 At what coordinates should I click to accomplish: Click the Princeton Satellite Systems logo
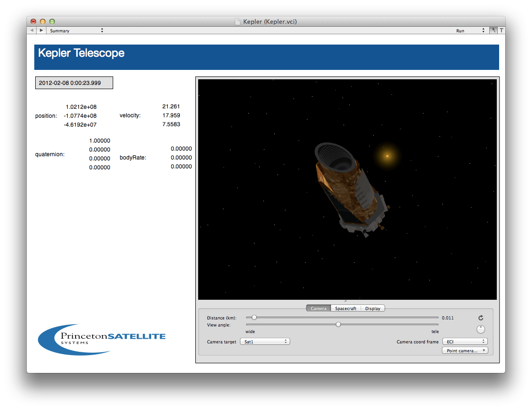pyautogui.click(x=102, y=340)
